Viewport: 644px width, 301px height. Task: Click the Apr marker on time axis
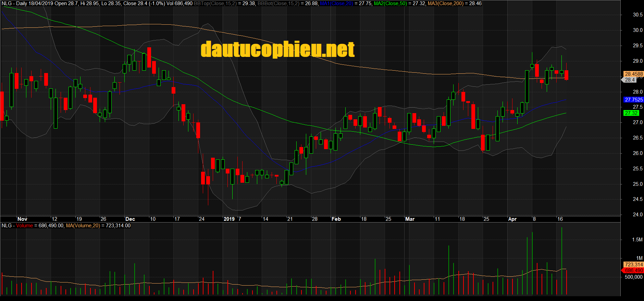[512, 219]
